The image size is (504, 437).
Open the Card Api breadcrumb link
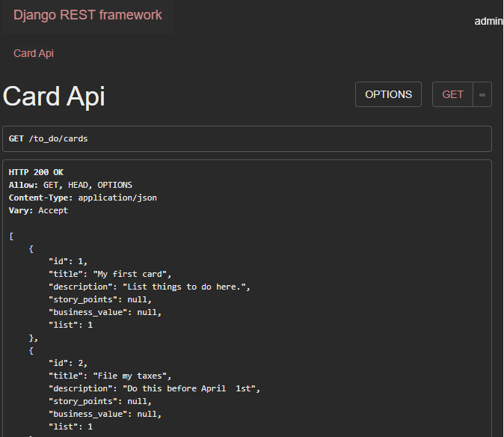(x=34, y=53)
